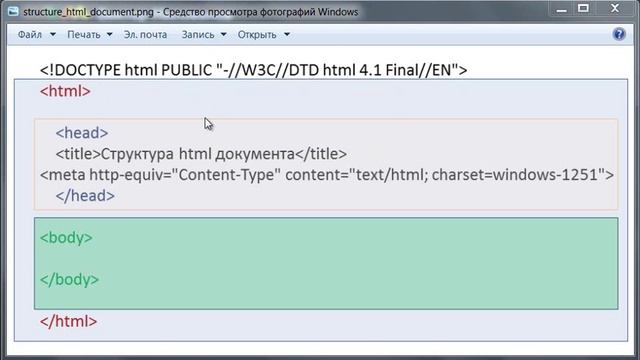Open the Открыть menu
The height and width of the screenshot is (360, 640).
coord(257,35)
